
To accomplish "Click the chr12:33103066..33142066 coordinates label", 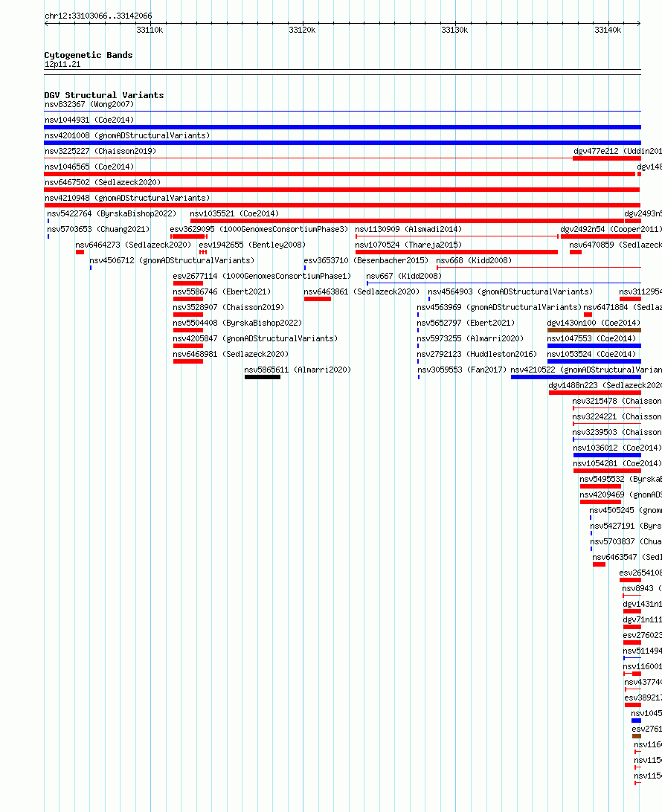I will point(98,16).
